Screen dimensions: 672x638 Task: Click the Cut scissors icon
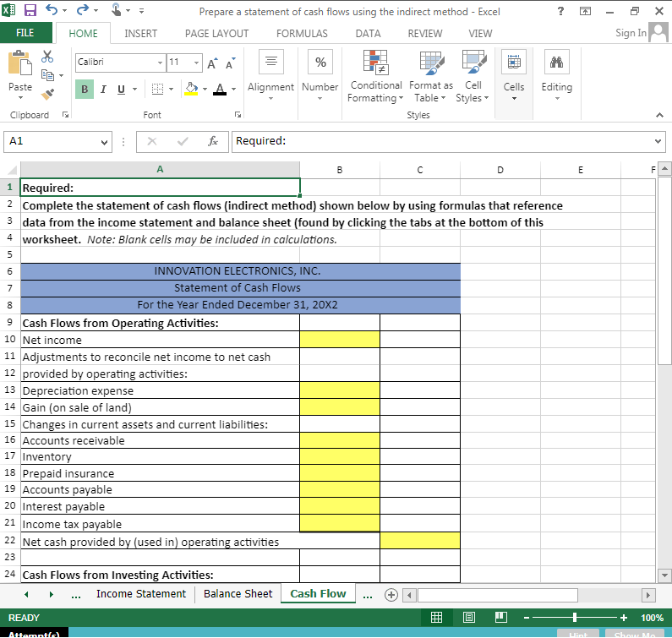click(x=47, y=55)
